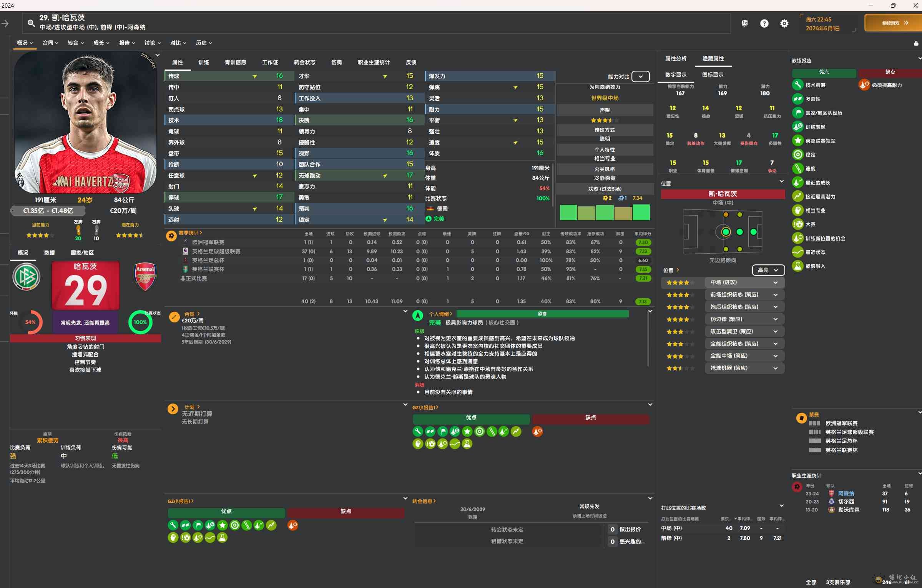This screenshot has height=588, width=922.
Task: Click the Arsenal club badge
Action: pos(145,277)
